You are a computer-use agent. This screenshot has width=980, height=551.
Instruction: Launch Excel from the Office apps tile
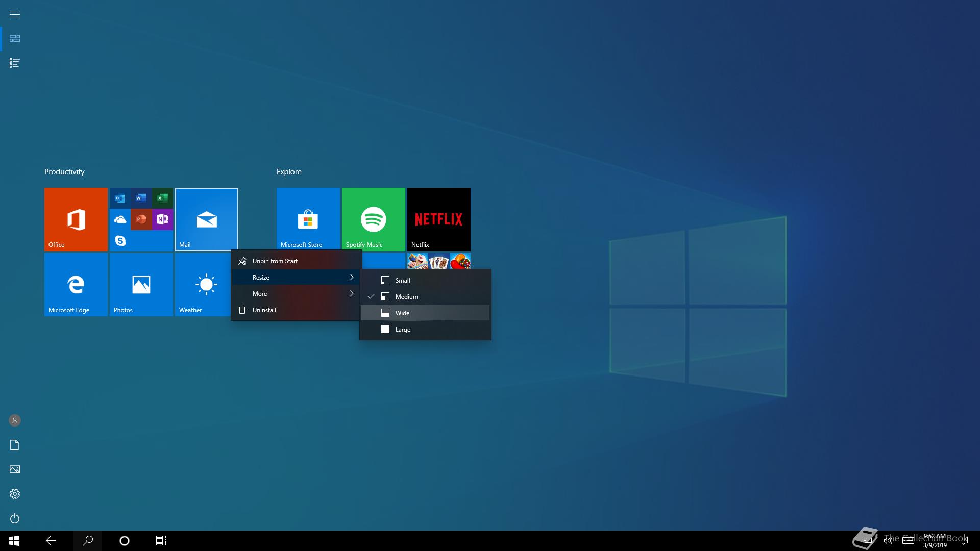tap(162, 198)
